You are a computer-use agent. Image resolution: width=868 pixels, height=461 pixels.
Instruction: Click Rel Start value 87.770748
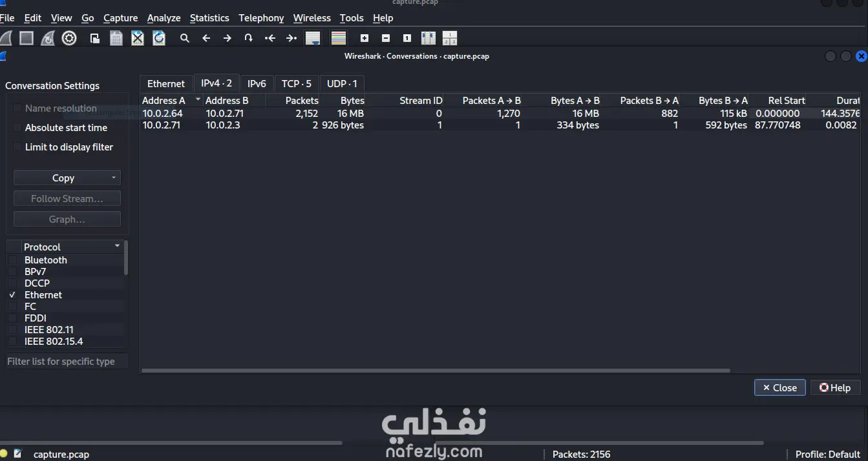778,125
